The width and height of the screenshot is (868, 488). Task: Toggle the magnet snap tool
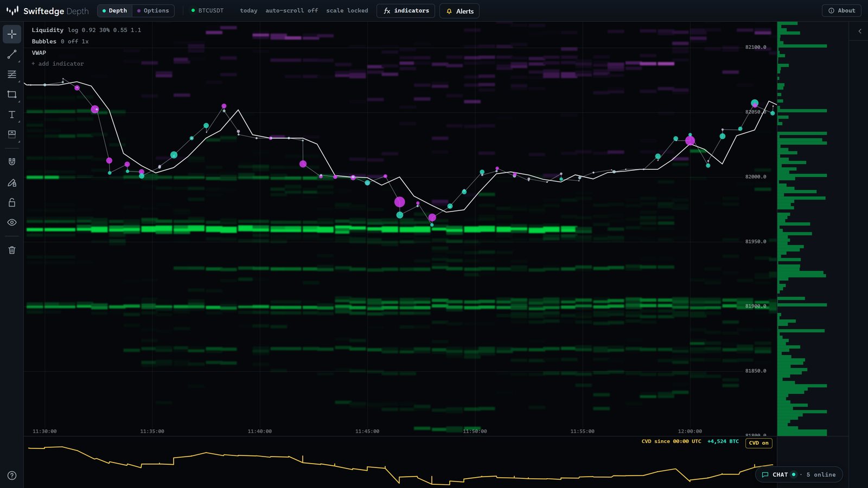tap(12, 162)
